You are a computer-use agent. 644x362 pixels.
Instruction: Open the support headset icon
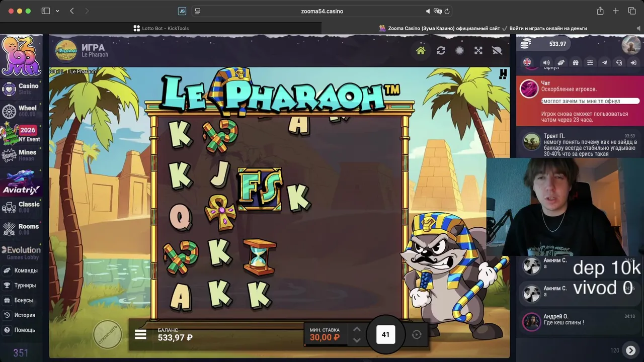pyautogui.click(x=619, y=62)
